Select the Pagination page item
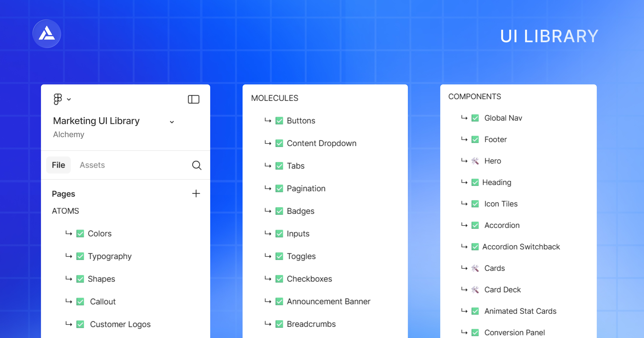Screen dimensions: 644x338 pyautogui.click(x=306, y=188)
